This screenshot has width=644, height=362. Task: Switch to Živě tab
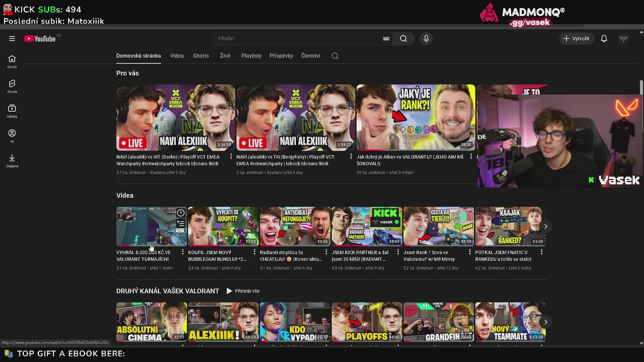(x=225, y=56)
